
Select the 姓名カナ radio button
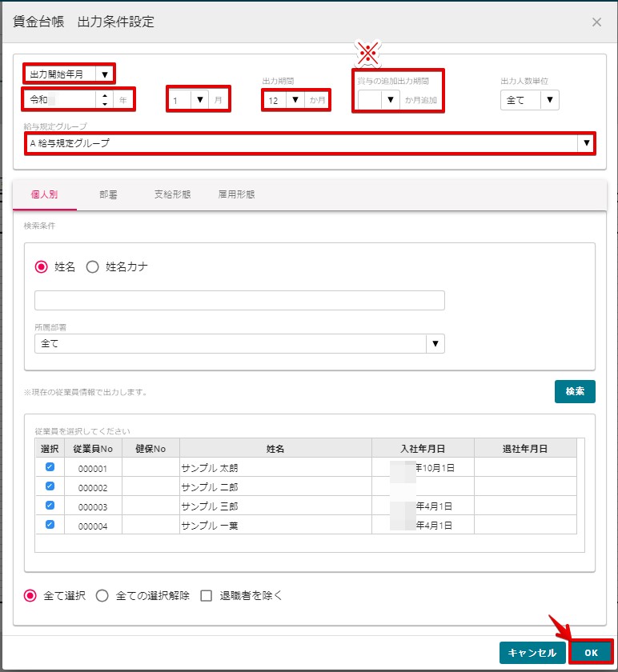point(92,267)
